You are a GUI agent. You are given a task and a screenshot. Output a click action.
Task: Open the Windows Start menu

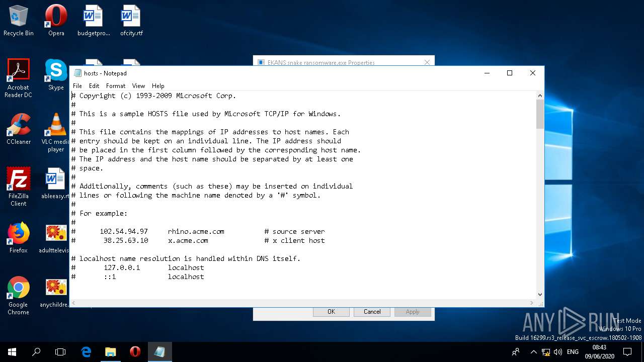pos(12,352)
